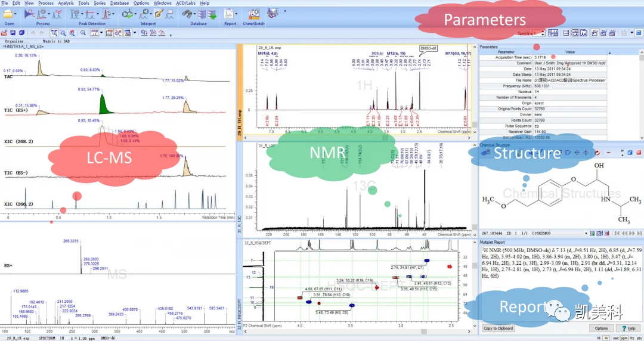Expand the Open button dropdown arrow
Screen dimensions: 644x341
pyautogui.click(x=16, y=14)
